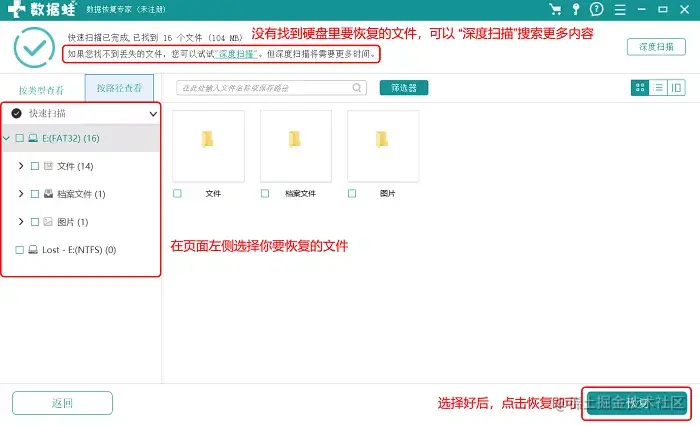The width and height of the screenshot is (700, 426).
Task: Click the key registration icon
Action: (x=576, y=9)
